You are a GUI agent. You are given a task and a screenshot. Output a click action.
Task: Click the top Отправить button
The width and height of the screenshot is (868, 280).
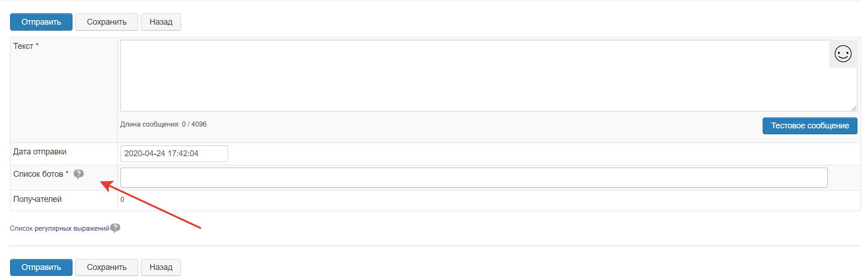pyautogui.click(x=41, y=22)
